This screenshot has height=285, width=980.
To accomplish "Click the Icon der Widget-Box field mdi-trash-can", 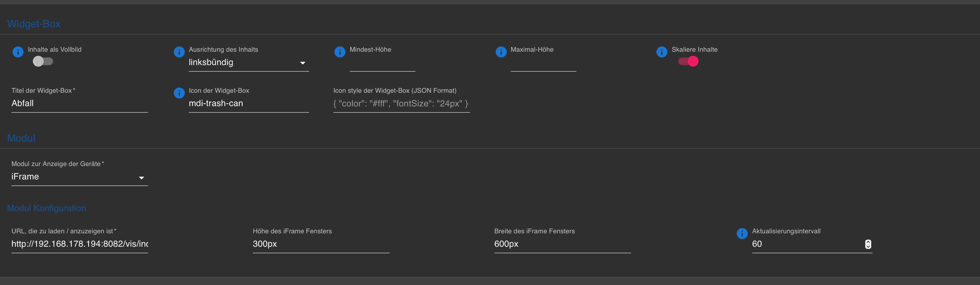I will (x=249, y=103).
